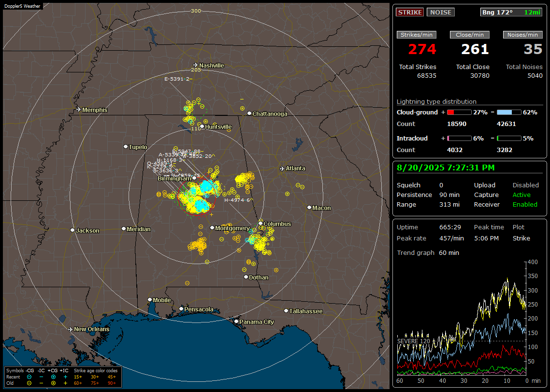Click the negative cloud-ground blue bar
The height and width of the screenshot is (392, 550).
pos(509,112)
